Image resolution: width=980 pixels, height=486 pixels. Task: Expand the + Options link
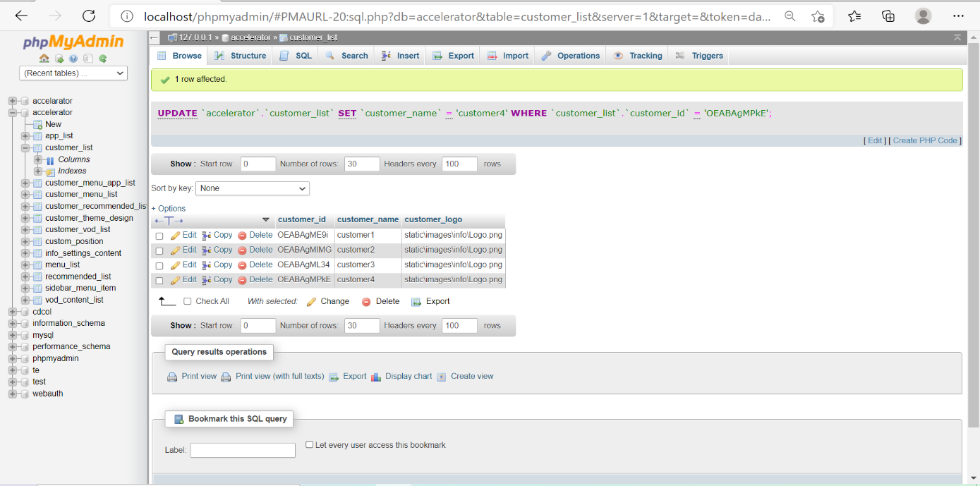click(x=169, y=209)
